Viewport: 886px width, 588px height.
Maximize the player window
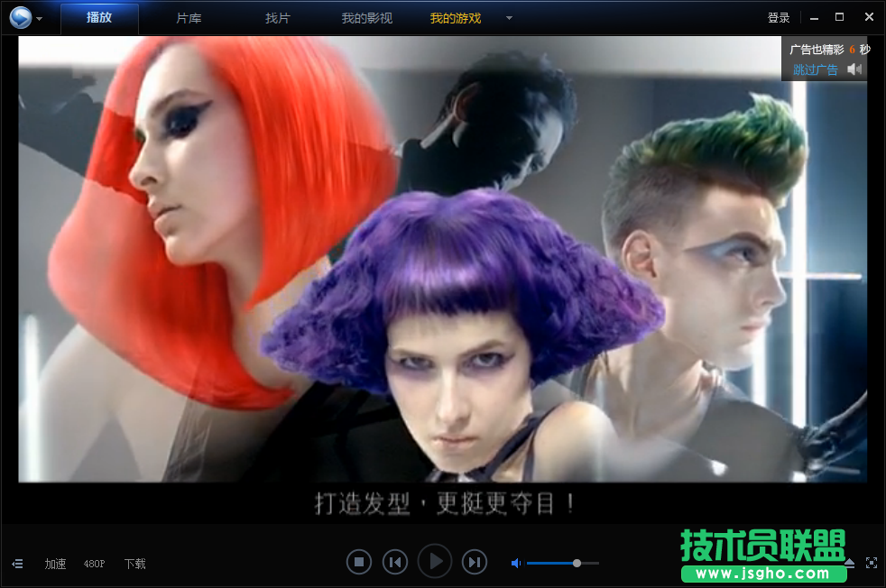pos(840,17)
